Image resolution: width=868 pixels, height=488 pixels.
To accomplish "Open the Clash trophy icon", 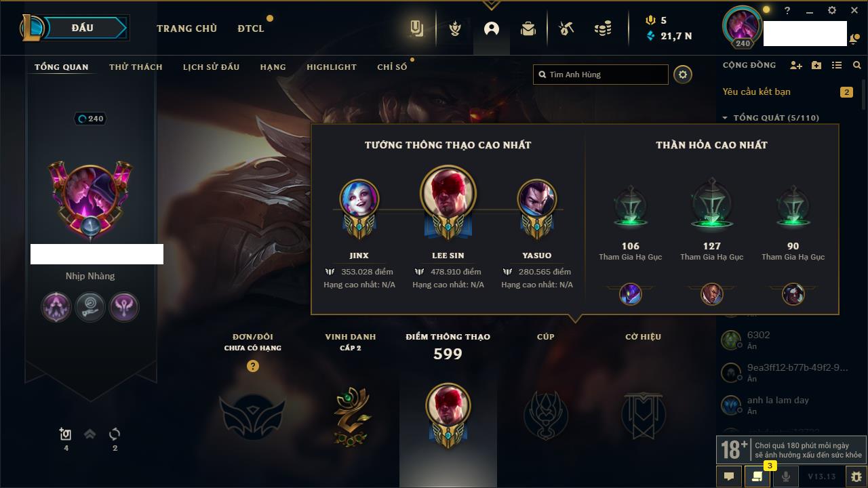I will [x=455, y=28].
